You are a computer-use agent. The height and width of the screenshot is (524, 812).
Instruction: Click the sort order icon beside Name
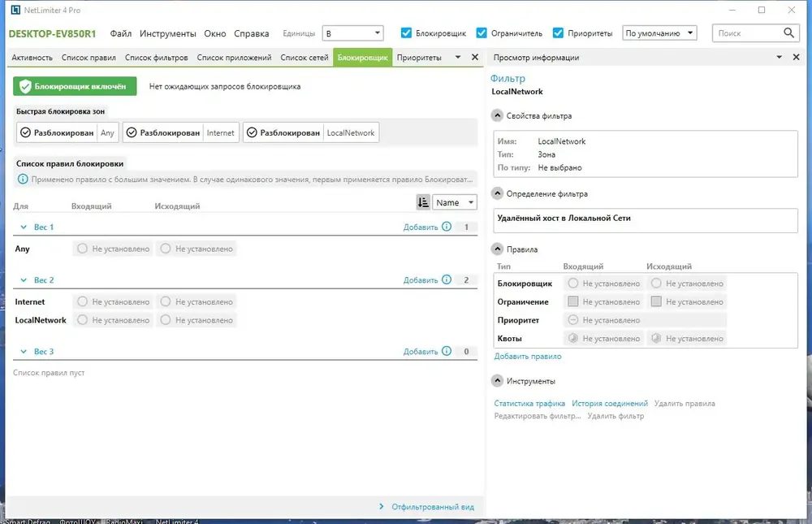[x=423, y=202]
